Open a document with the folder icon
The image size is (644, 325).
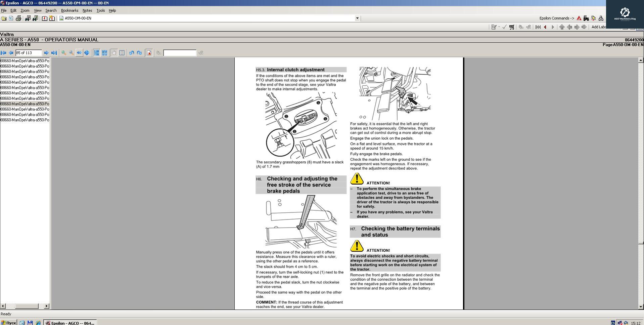tap(4, 18)
